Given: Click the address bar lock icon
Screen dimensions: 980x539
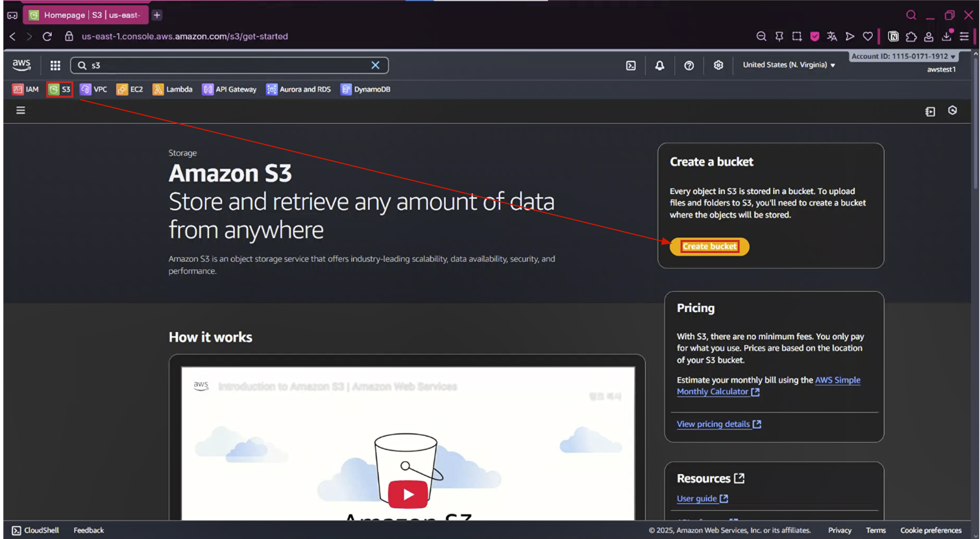Looking at the screenshot, I should (69, 36).
